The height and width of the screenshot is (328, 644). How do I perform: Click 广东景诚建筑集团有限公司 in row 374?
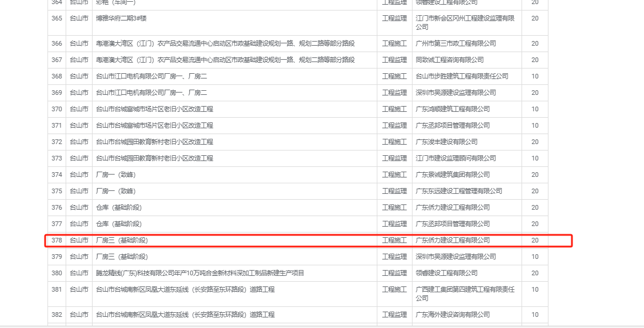[452, 175]
